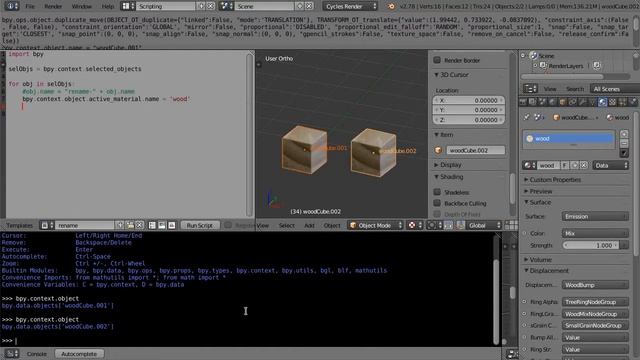Viewport: 640px width, 360px height.
Task: Click the console Autocomplete button
Action: pos(79,353)
